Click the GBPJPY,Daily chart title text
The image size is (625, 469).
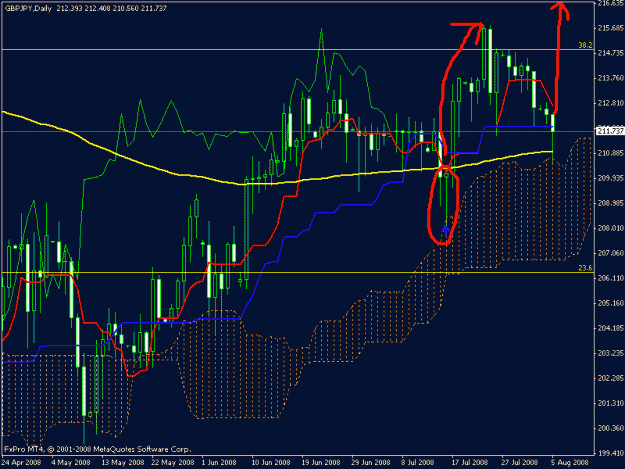coord(28,8)
